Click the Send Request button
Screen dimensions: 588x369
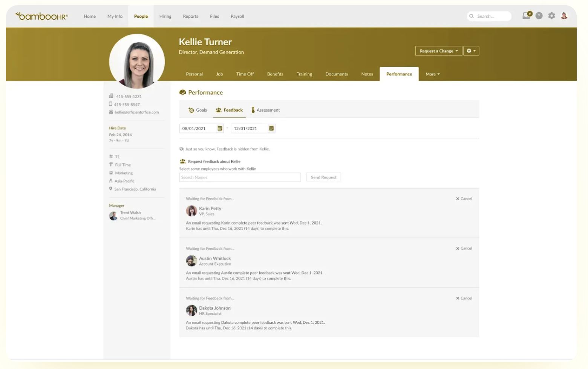(x=323, y=177)
